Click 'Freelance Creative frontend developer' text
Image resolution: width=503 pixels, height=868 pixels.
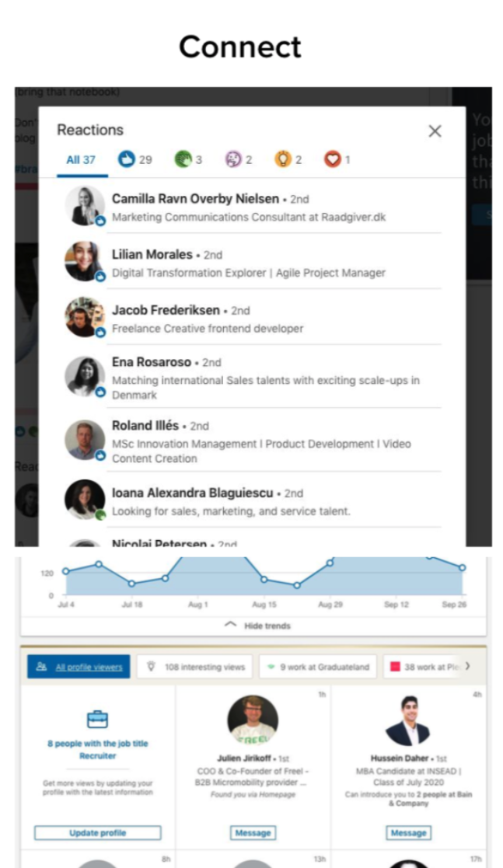pyautogui.click(x=208, y=329)
